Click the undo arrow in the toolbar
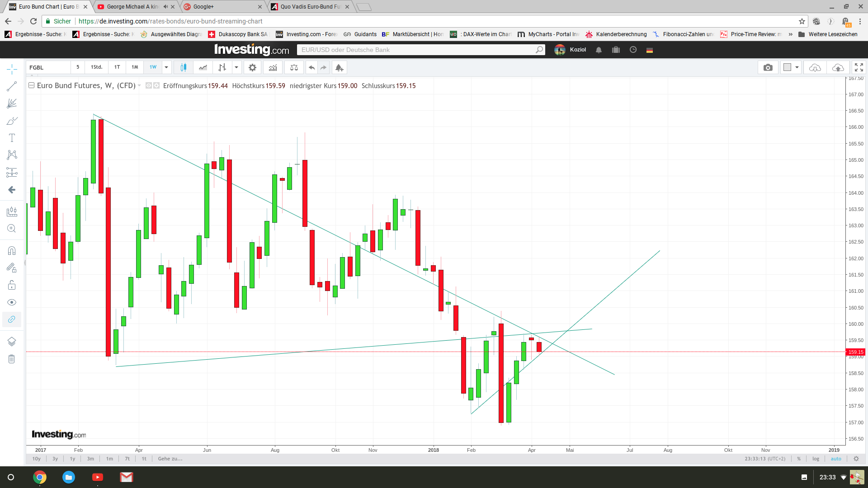 click(311, 67)
